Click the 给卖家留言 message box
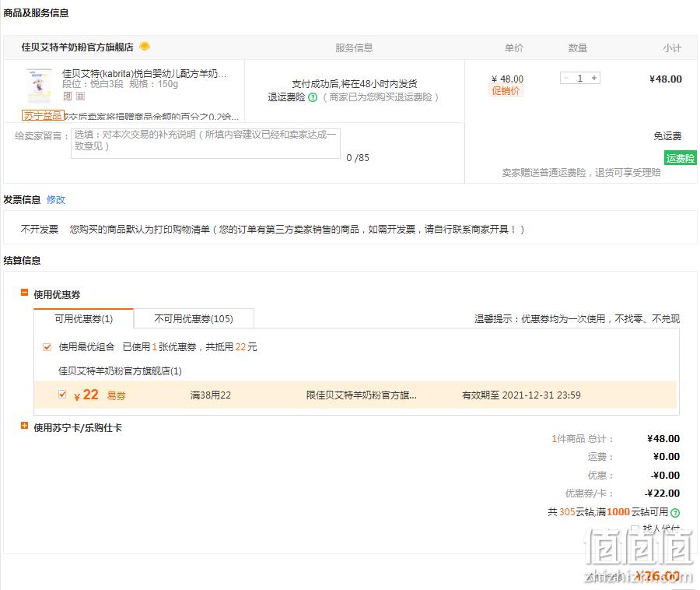Screen dimensions: 700x590 pyautogui.click(x=205, y=143)
